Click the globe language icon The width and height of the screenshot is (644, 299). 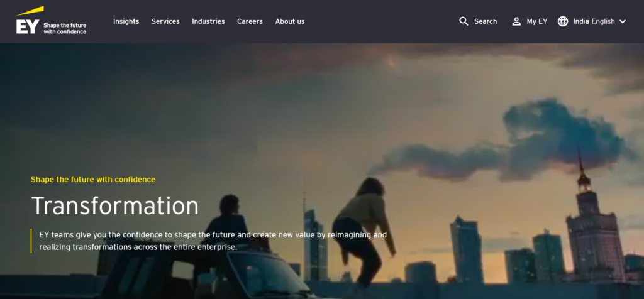pos(563,21)
